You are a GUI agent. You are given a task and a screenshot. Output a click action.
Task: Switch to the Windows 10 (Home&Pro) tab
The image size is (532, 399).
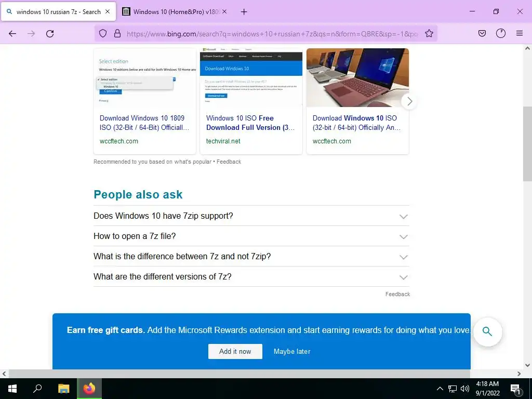point(175,11)
